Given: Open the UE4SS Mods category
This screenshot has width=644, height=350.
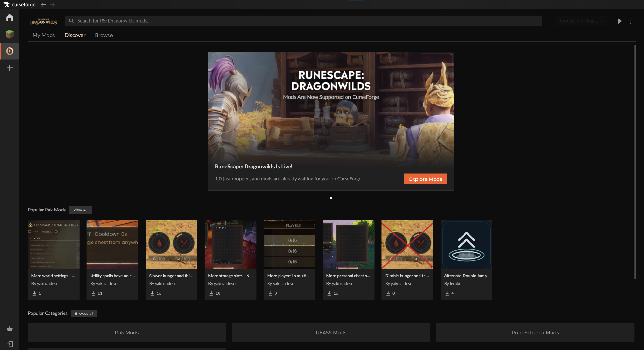Looking at the screenshot, I should [x=331, y=333].
